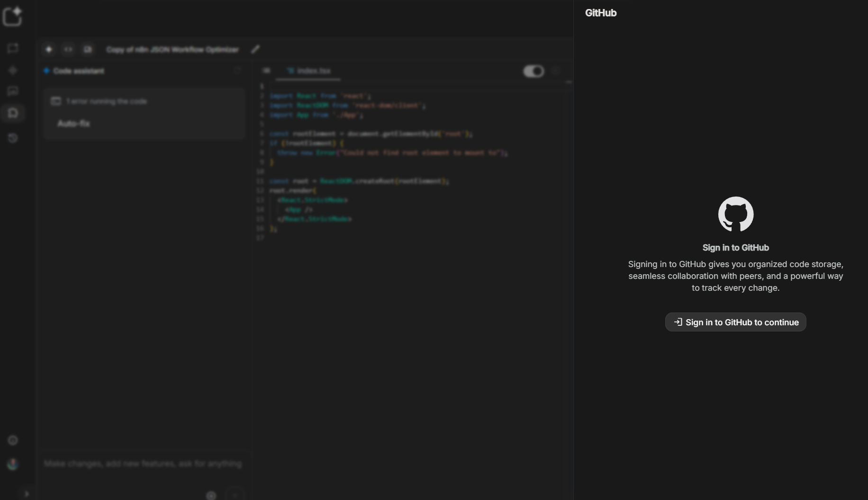
Task: Open the user account avatar
Action: [x=13, y=464]
